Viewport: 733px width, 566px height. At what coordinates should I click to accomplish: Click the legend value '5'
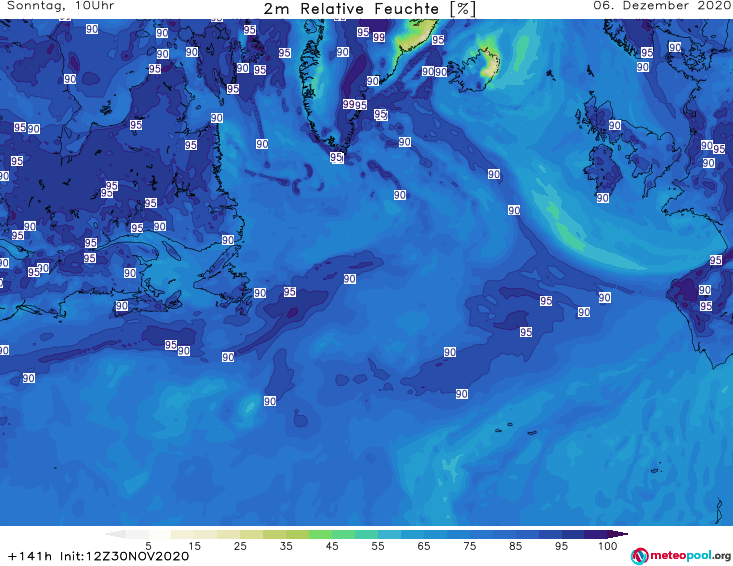[x=148, y=546]
